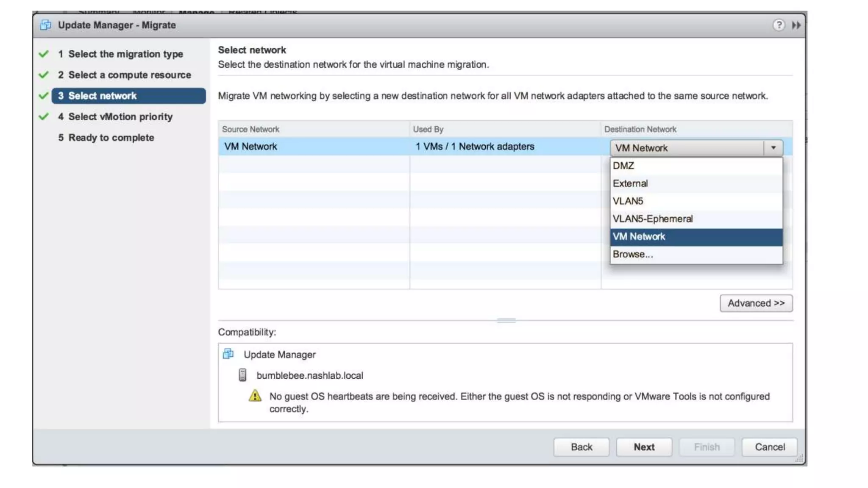
Task: Click the VM icon beside Update Manager in Compatibility
Action: pyautogui.click(x=228, y=354)
